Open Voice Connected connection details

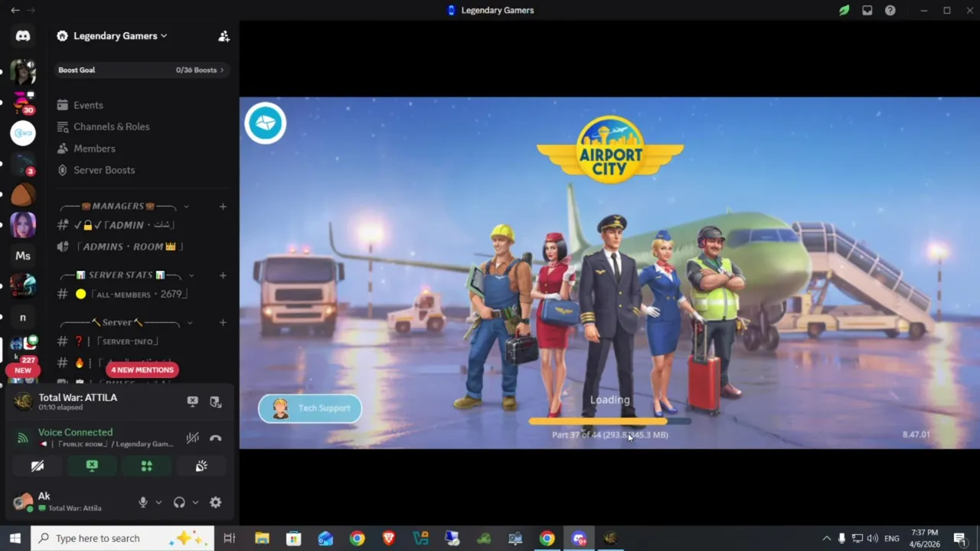[x=75, y=432]
